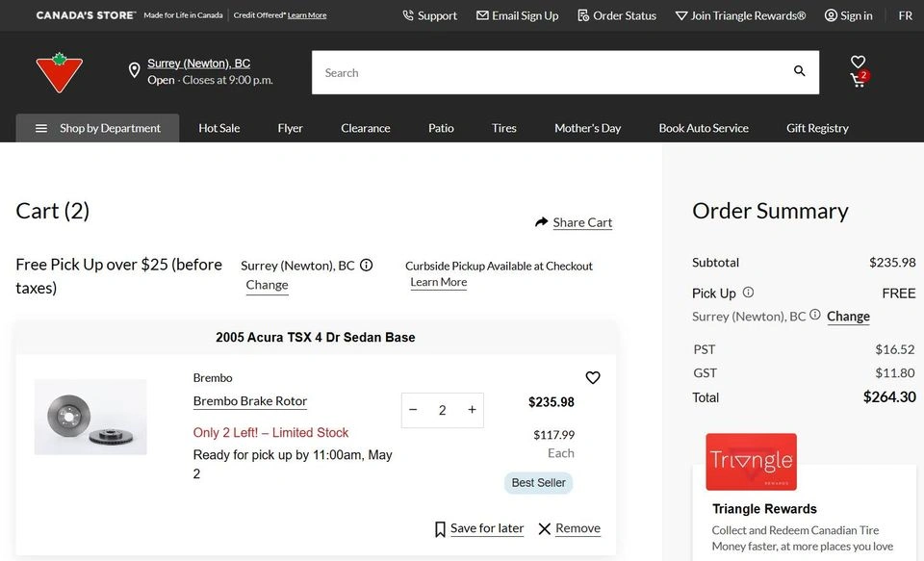Viewport: 924px width, 561px height.
Task: Open the shopping cart icon
Action: point(858,80)
